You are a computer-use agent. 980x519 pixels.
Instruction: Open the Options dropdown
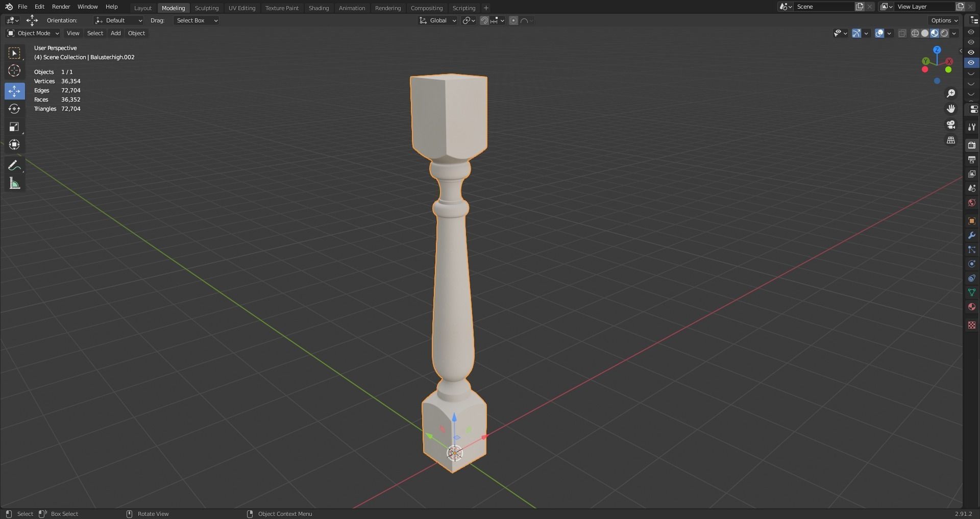[944, 20]
